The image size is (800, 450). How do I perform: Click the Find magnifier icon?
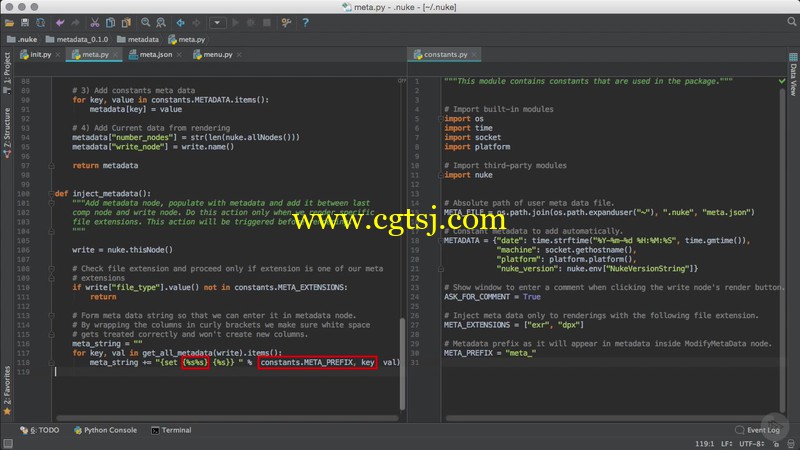(145, 22)
